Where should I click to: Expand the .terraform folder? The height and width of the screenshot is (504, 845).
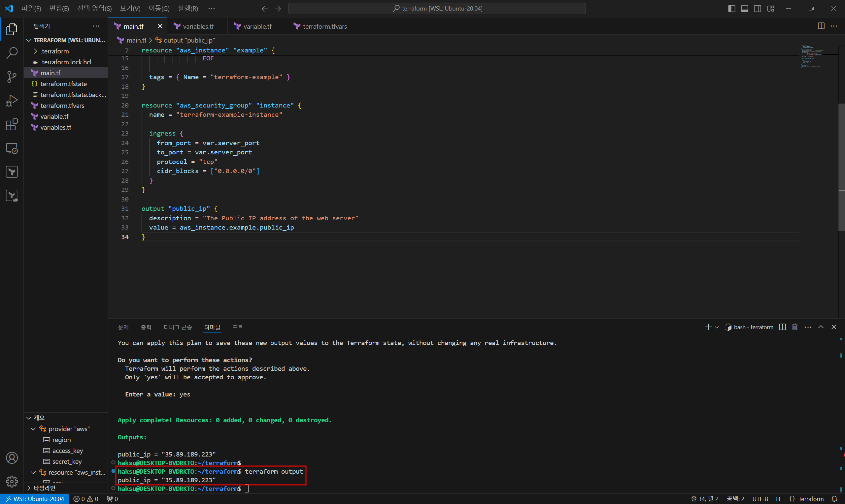54,51
